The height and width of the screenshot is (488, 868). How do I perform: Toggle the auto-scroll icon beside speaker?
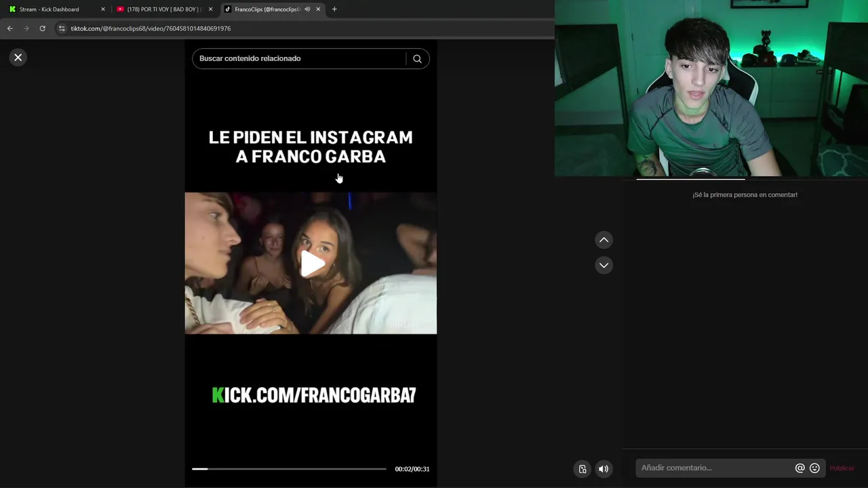(x=583, y=469)
